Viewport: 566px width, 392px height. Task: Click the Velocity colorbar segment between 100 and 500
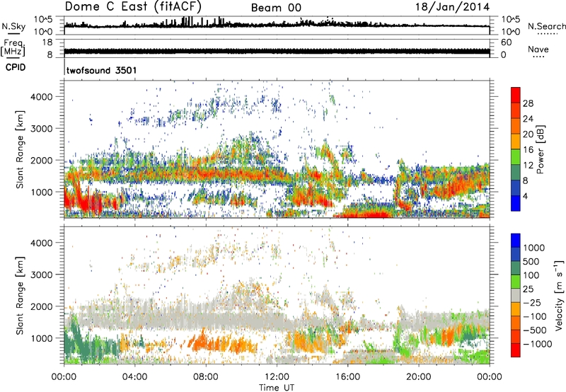[x=516, y=268]
